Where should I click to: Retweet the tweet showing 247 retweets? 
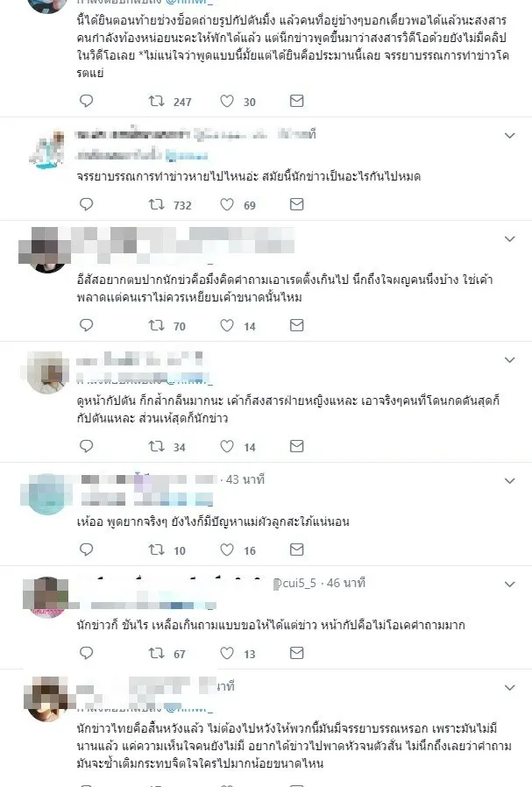[x=156, y=102]
